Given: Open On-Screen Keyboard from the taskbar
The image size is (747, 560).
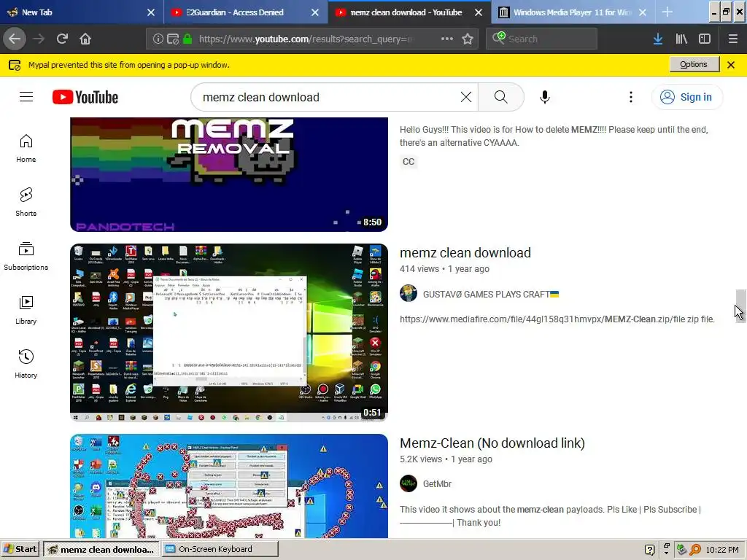Looking at the screenshot, I should click(x=220, y=549).
